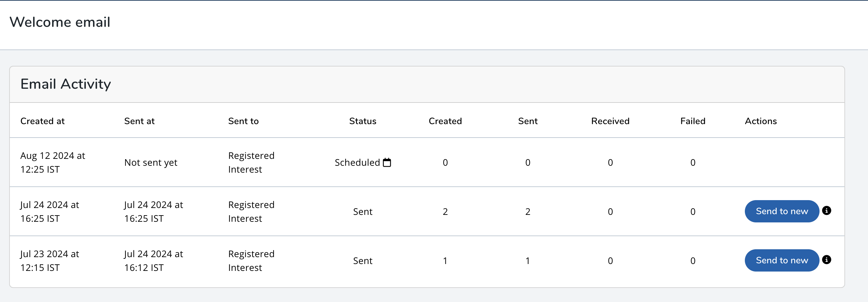Click the Actions column header
The height and width of the screenshot is (302, 868).
click(x=761, y=121)
